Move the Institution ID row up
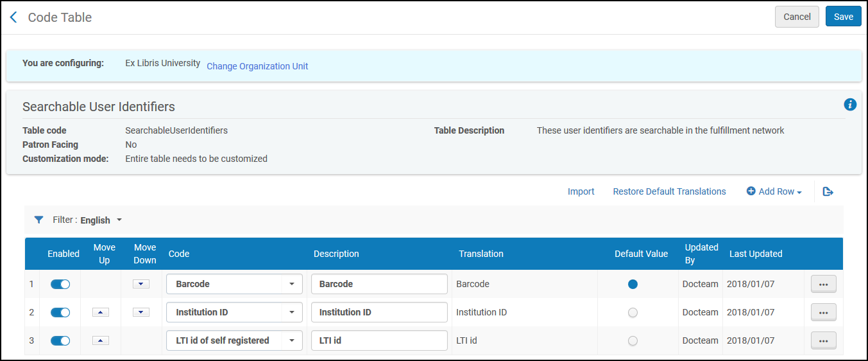 click(101, 312)
